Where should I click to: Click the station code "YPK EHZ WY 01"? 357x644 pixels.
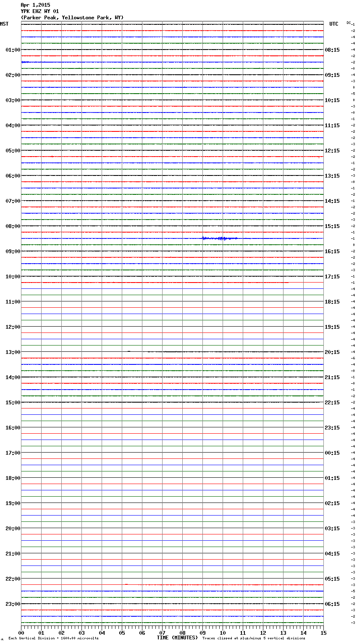39,11
